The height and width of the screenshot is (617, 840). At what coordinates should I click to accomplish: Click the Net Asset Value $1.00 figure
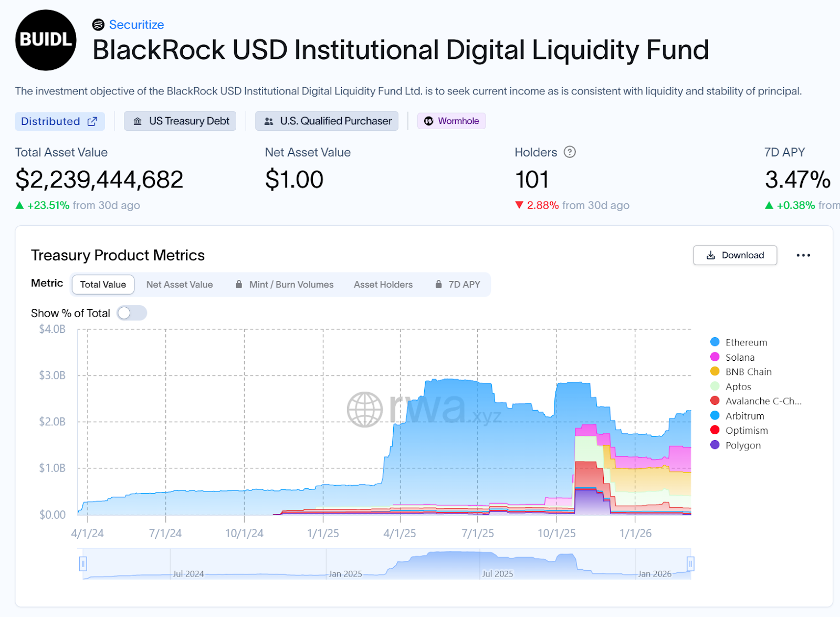[x=294, y=180]
